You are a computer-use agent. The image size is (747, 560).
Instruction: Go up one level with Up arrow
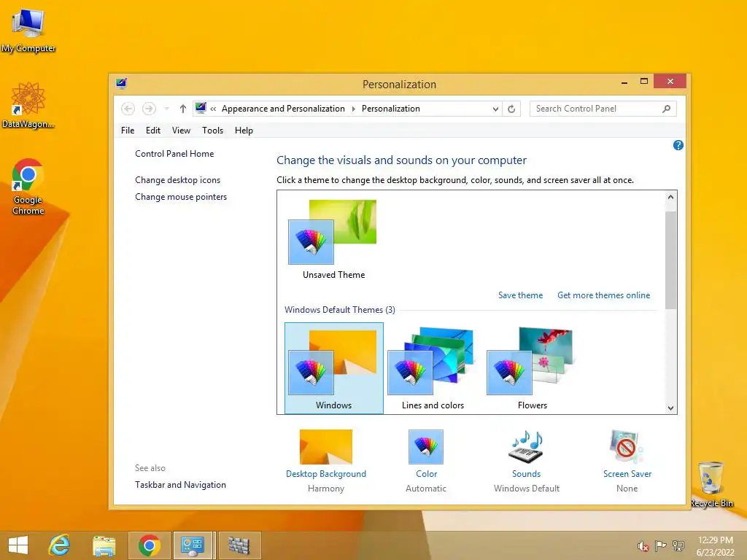click(183, 109)
